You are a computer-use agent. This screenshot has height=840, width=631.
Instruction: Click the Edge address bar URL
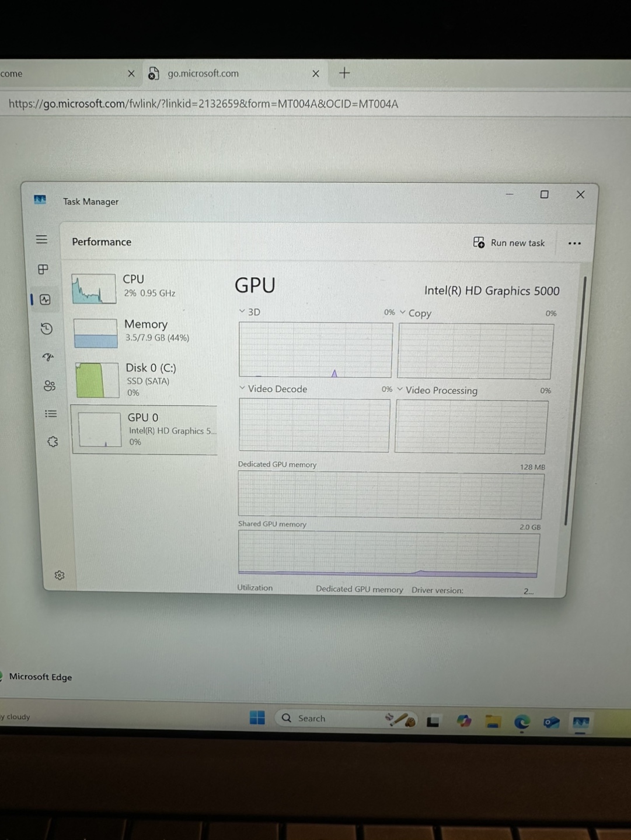(x=203, y=104)
